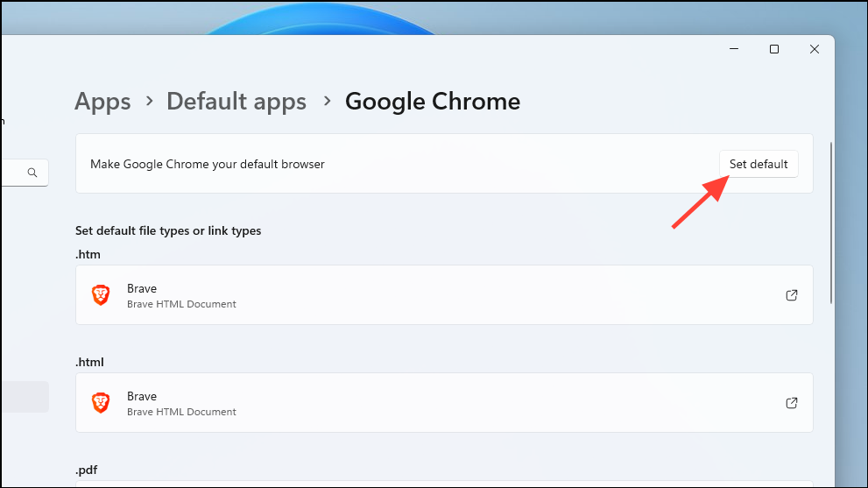Click the Google Chrome breadcrumb title
Screen dimensions: 868x488
433,102
